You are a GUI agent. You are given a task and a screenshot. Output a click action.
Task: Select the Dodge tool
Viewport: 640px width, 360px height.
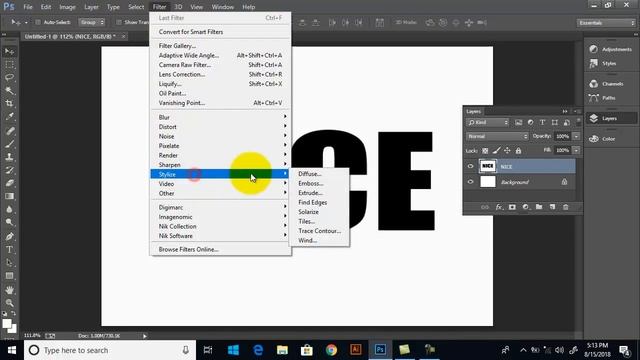9,222
